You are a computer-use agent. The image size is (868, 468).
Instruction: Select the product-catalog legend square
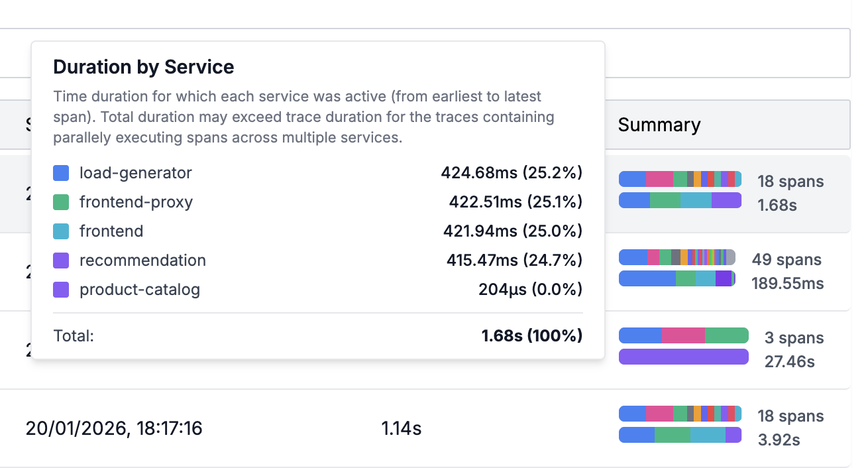[x=60, y=289]
